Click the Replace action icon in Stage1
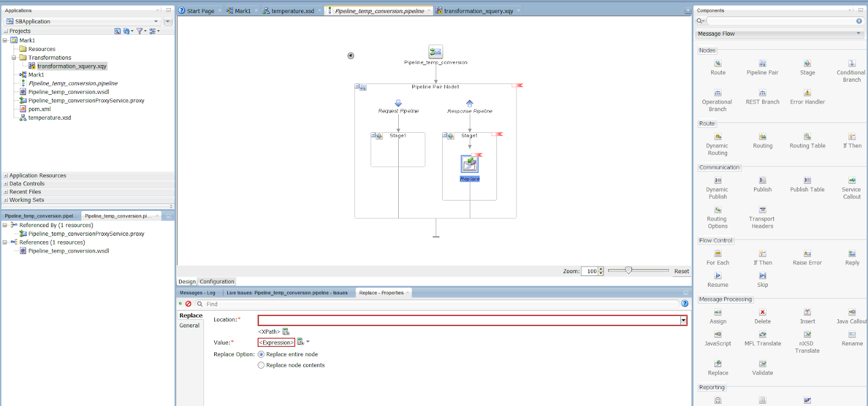The width and height of the screenshot is (868, 406). [x=470, y=164]
